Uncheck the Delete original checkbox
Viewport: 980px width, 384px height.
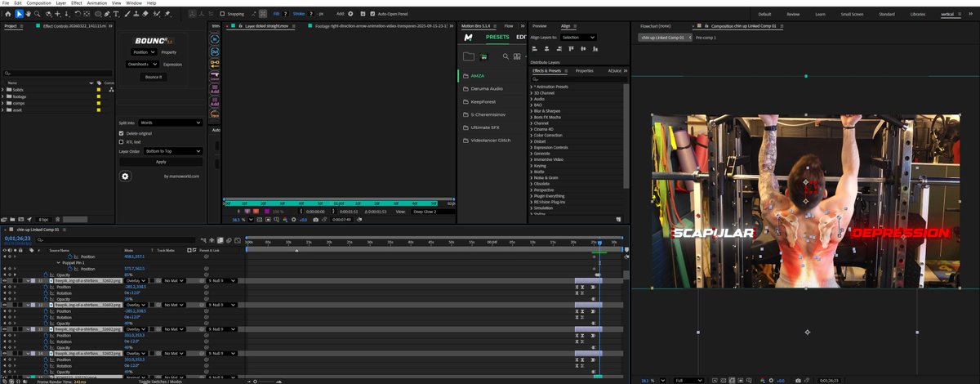coord(121,133)
